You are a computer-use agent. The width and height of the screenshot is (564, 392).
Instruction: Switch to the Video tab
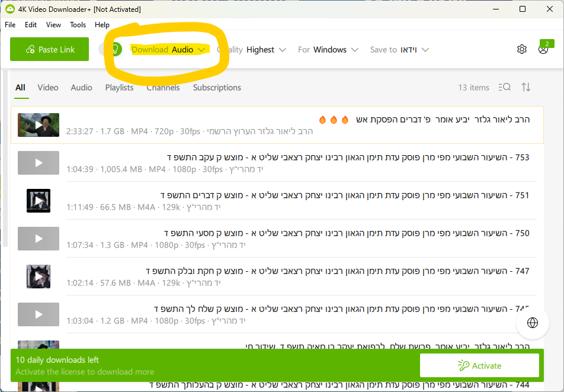pyautogui.click(x=48, y=88)
